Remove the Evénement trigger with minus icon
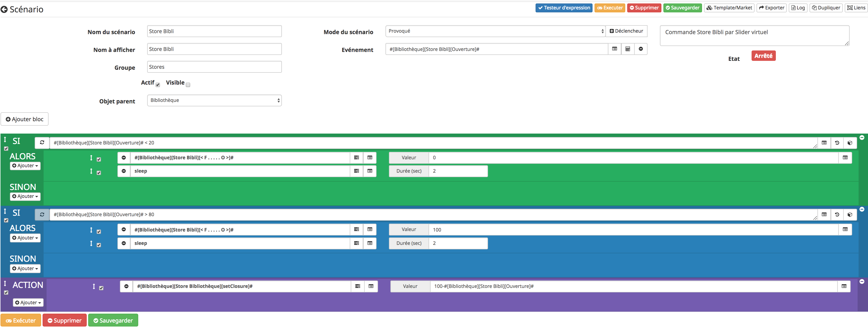 pyautogui.click(x=641, y=49)
